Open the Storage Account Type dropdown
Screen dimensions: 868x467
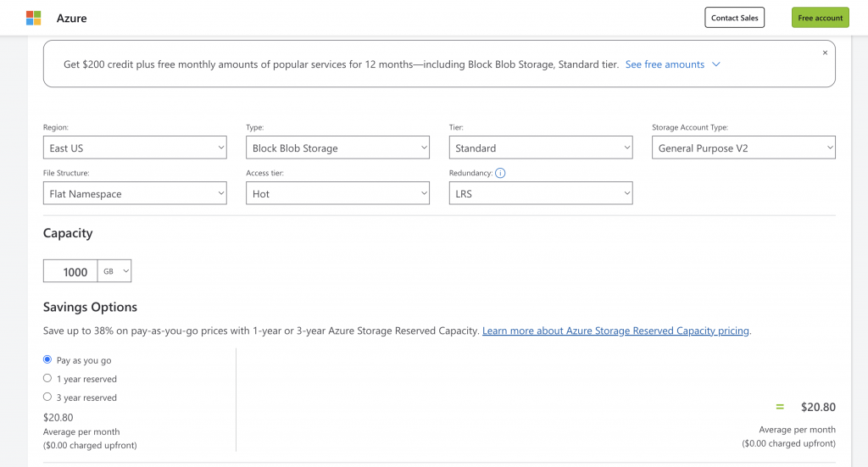point(743,147)
